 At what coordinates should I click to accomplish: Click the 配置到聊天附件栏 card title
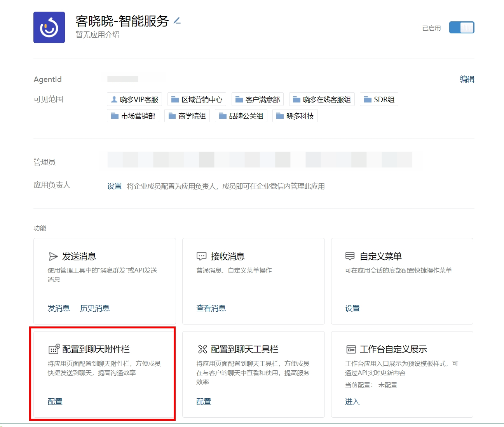point(96,349)
